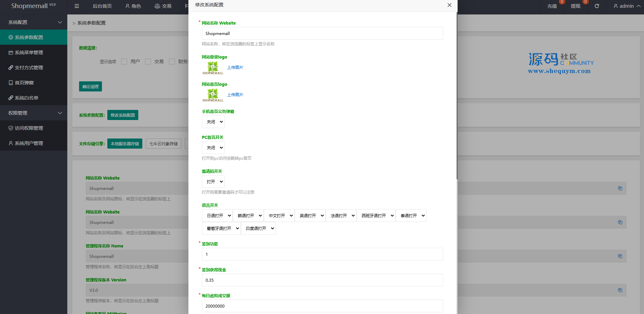Click the refresh icon in top bar
The width and height of the screenshot is (644, 314).
coord(597,6)
